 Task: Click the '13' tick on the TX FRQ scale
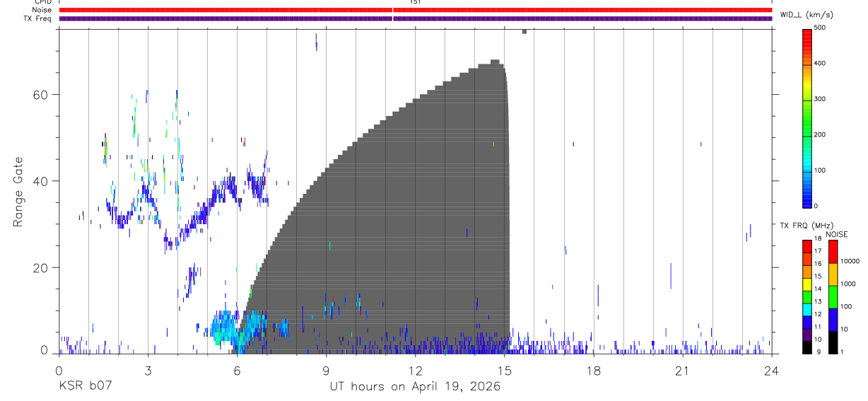click(819, 302)
